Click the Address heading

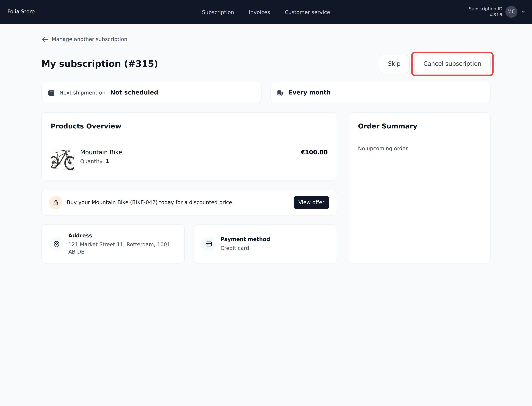point(80,236)
